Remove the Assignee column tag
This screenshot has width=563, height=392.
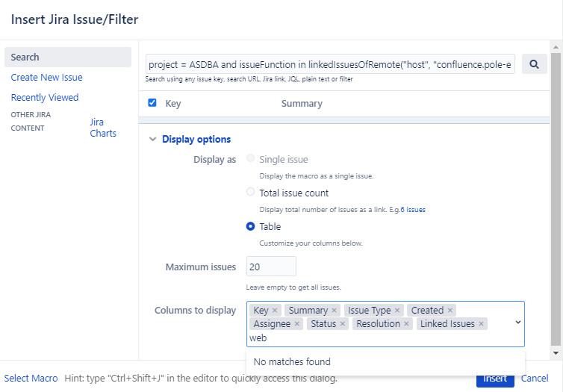pyautogui.click(x=297, y=324)
